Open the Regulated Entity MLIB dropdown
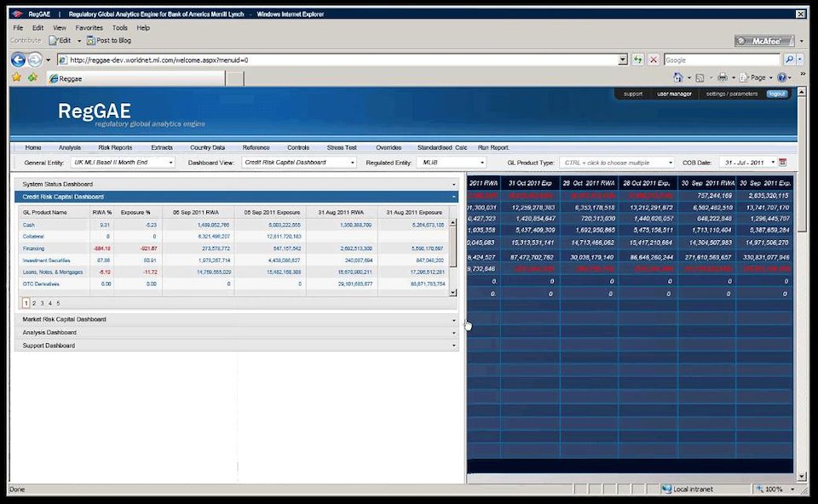The image size is (818, 504). click(x=452, y=162)
